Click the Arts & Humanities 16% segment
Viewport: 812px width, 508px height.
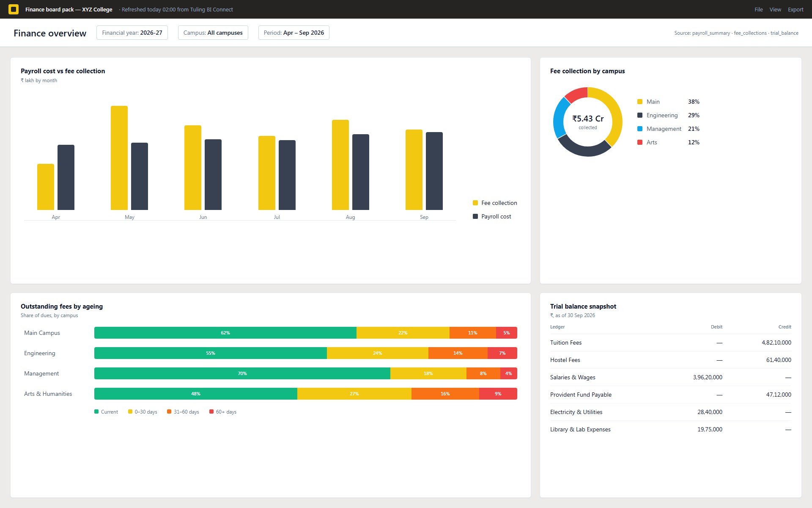coord(445,394)
